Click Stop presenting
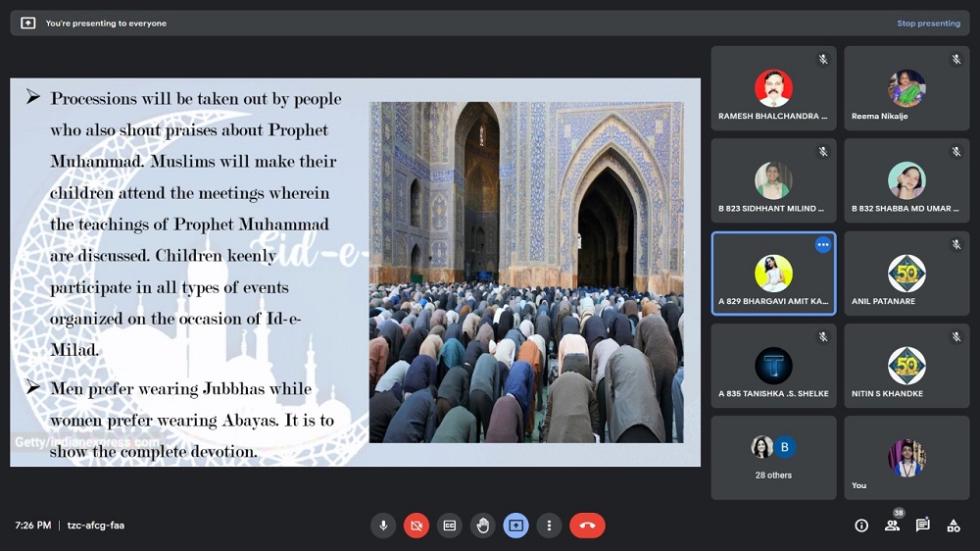This screenshot has width=980, height=551. [928, 24]
